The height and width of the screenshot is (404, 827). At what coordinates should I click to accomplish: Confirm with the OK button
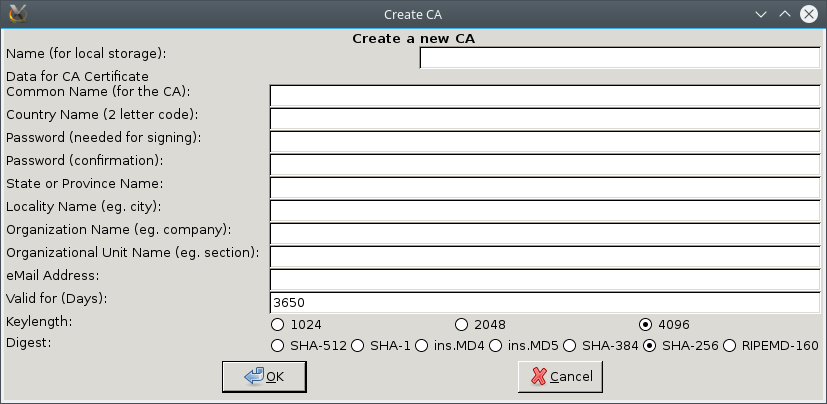264,377
